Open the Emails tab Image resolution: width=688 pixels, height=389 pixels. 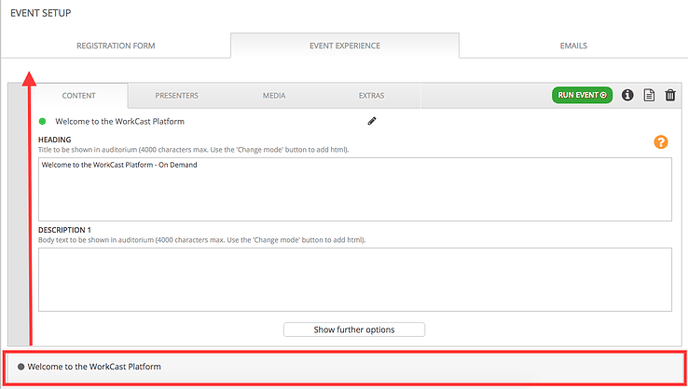(573, 46)
